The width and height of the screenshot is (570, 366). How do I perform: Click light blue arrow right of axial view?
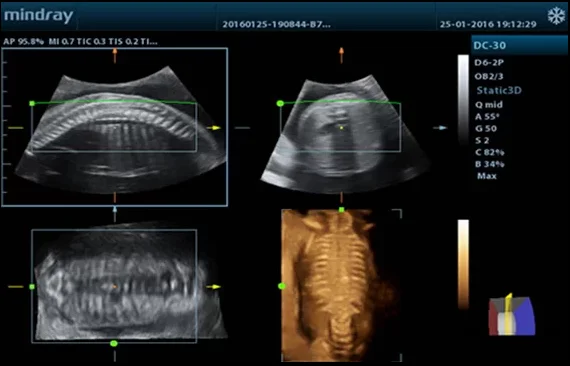pos(440,128)
